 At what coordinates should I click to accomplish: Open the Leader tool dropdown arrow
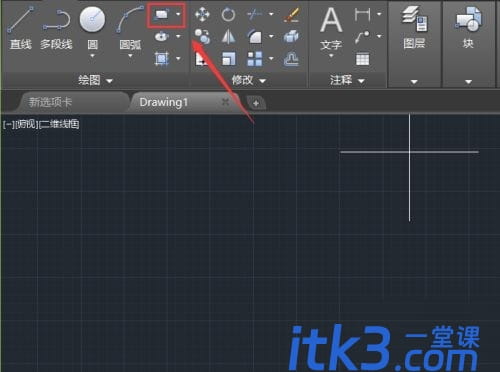point(379,36)
